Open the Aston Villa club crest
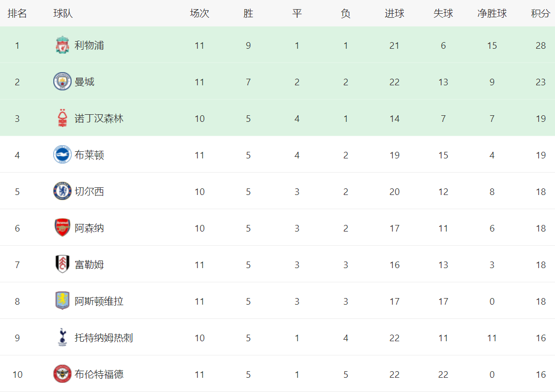The image size is (555, 392). (62, 301)
